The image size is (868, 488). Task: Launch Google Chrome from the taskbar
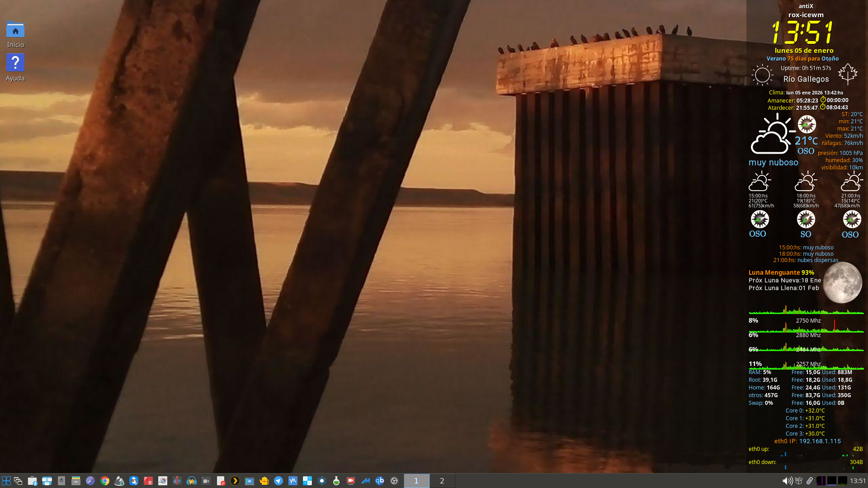click(x=105, y=481)
